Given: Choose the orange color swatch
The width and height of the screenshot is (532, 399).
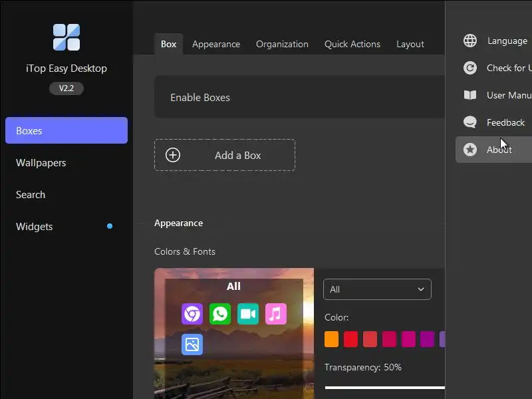Looking at the screenshot, I should point(331,339).
